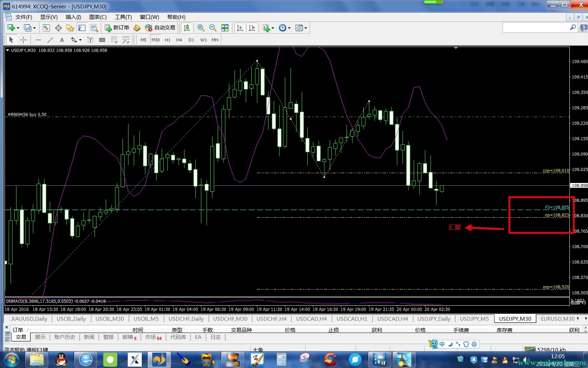Switch to the USOIL,M30 chart tab
The width and height of the screenshot is (588, 368).
[x=110, y=319]
